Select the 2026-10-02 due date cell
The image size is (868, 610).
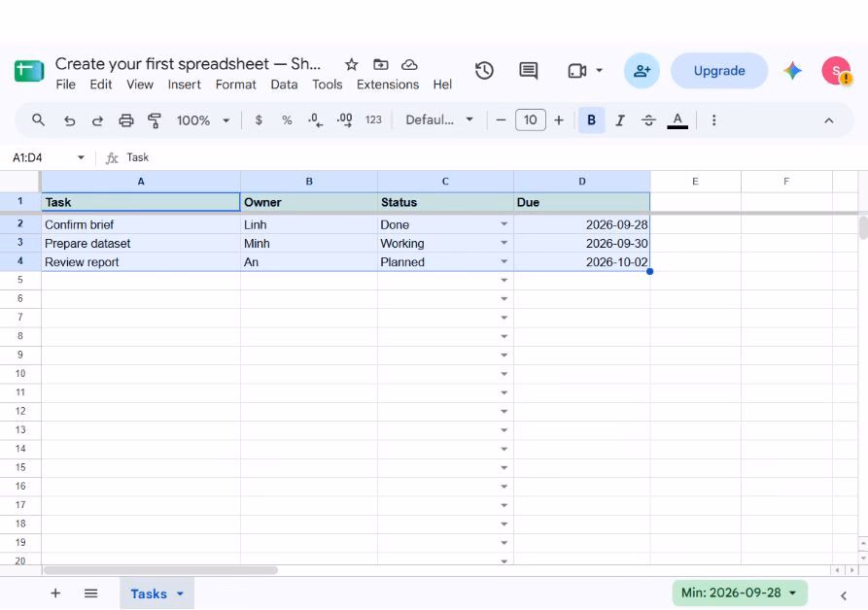(x=582, y=262)
